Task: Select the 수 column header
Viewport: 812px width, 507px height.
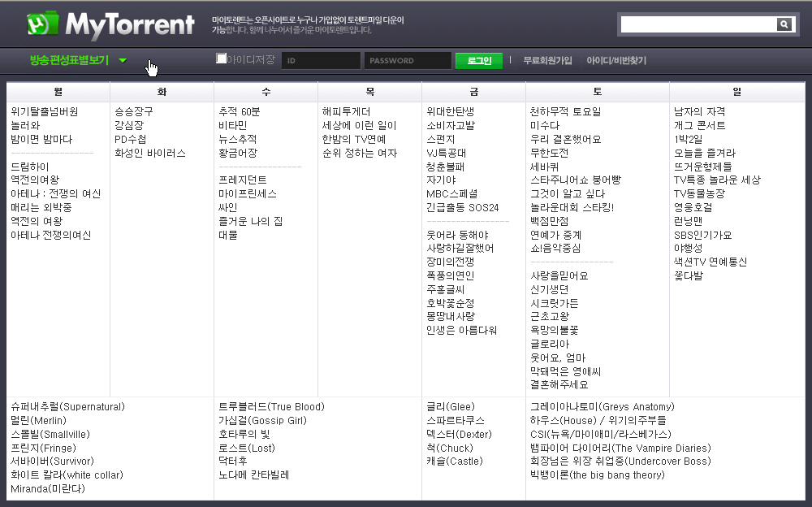Action: point(266,92)
